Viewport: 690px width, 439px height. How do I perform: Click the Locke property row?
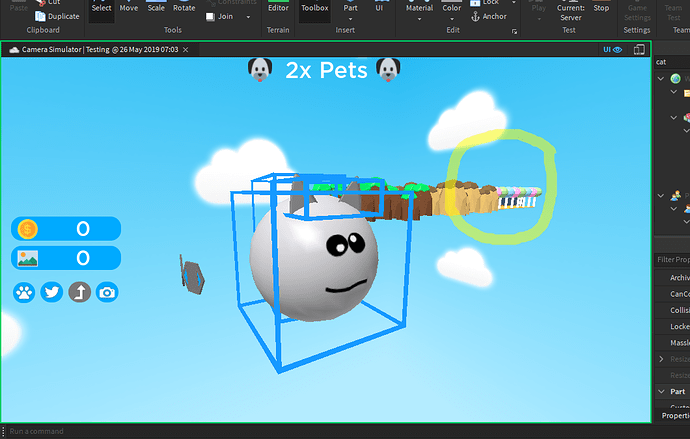(x=672, y=326)
